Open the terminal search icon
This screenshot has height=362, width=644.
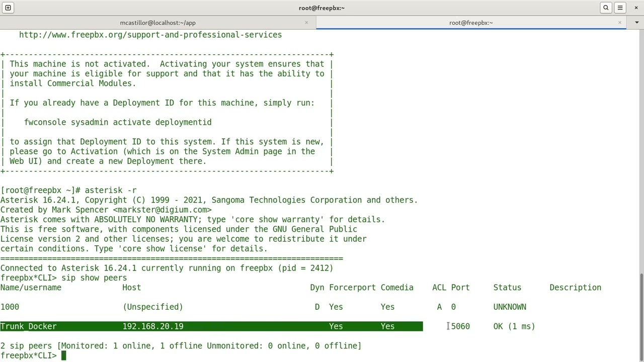coord(606,8)
